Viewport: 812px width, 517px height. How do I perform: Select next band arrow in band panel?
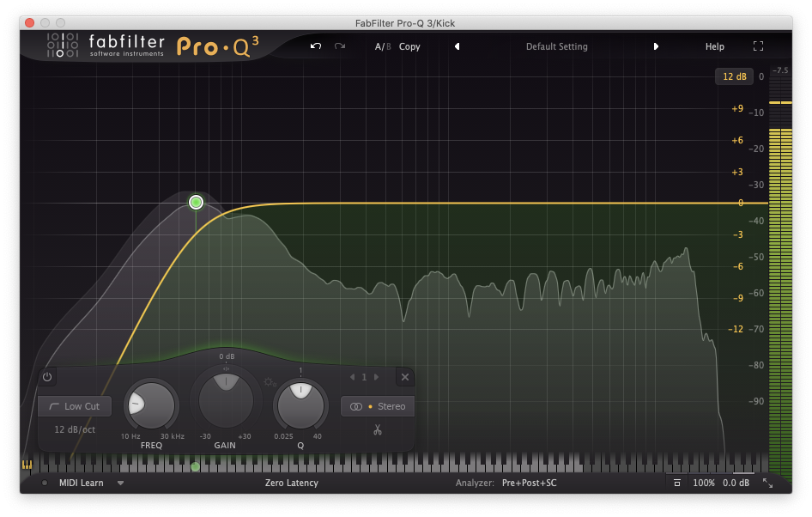tap(377, 377)
